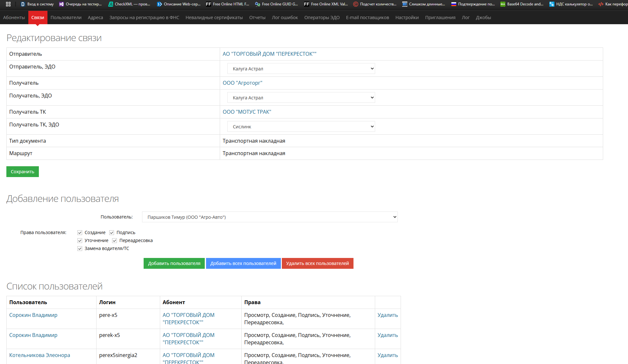The image size is (628, 364).
Task: Open the 'Пользователь' selection dropdown
Action: coord(270,217)
